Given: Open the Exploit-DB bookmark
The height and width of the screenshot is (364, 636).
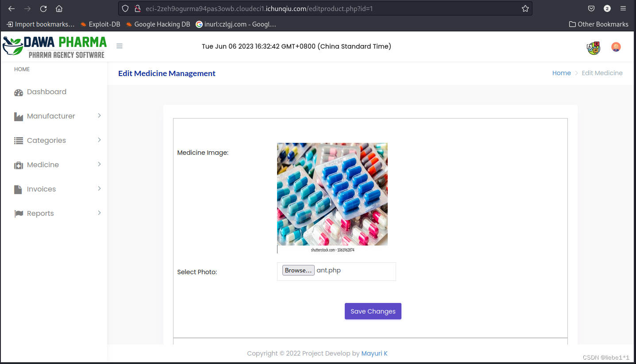Looking at the screenshot, I should pos(100,24).
